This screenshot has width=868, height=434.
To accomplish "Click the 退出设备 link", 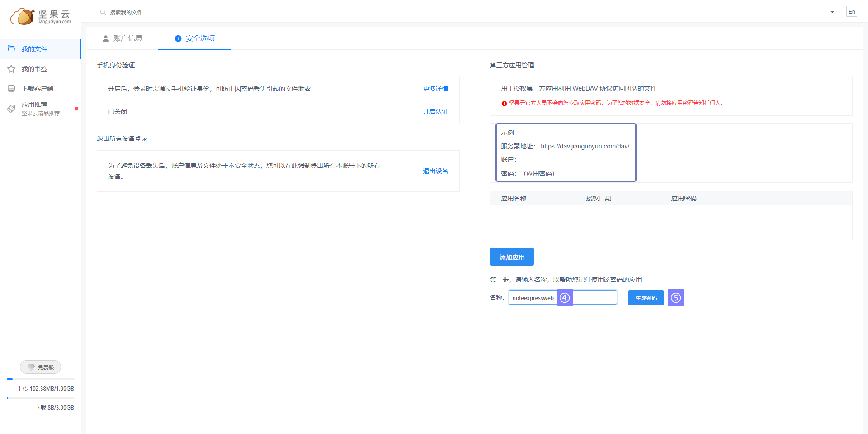I will (435, 171).
